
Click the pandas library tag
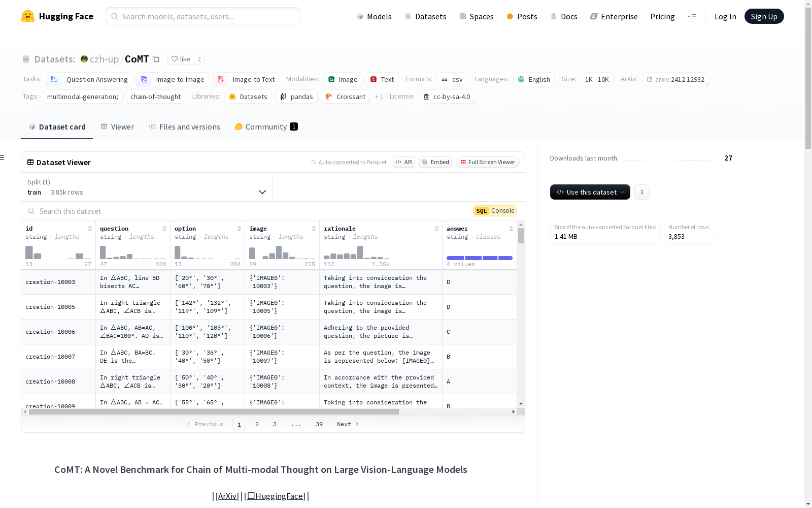(x=296, y=97)
